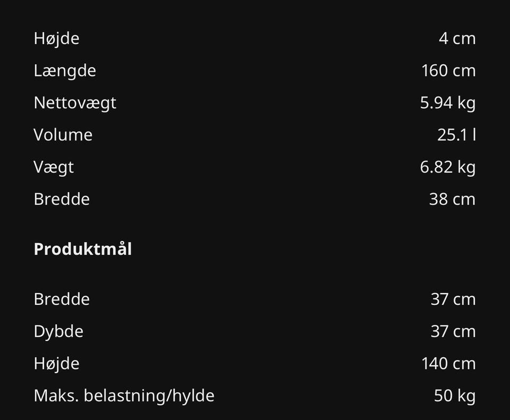Select the 50 kg max load value
Viewport: 510px width, 420px height.
pos(455,396)
